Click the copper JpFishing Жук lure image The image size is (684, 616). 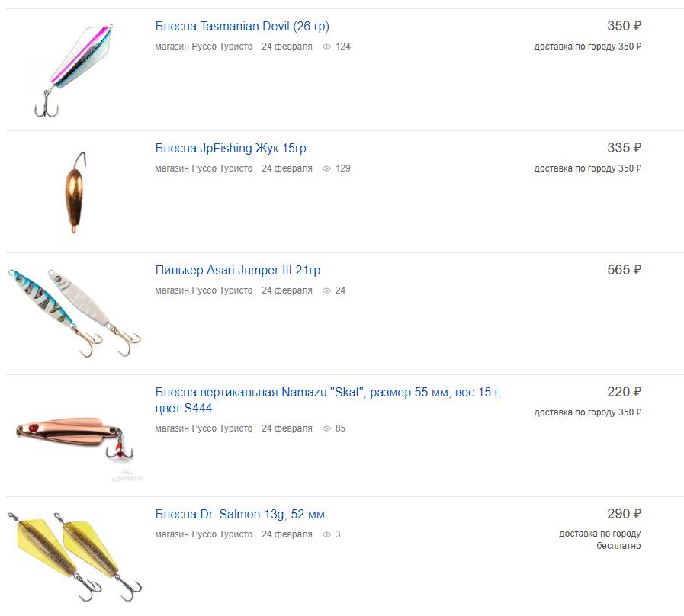click(x=75, y=192)
